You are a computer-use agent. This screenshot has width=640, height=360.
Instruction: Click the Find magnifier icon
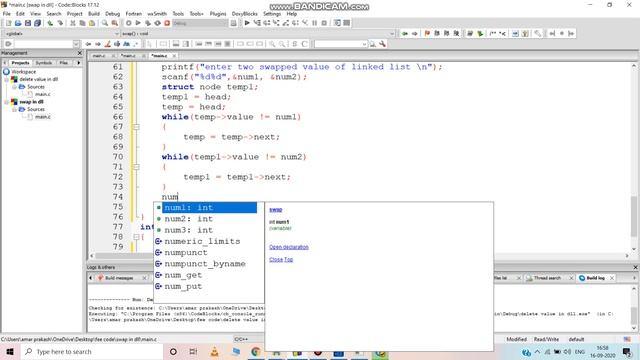105,23
